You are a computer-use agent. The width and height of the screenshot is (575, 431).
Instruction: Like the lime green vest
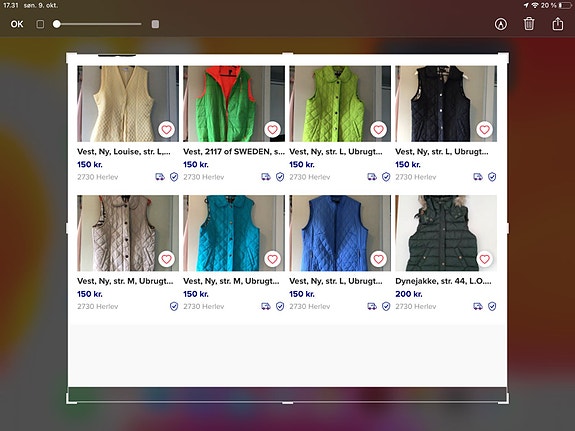378,129
